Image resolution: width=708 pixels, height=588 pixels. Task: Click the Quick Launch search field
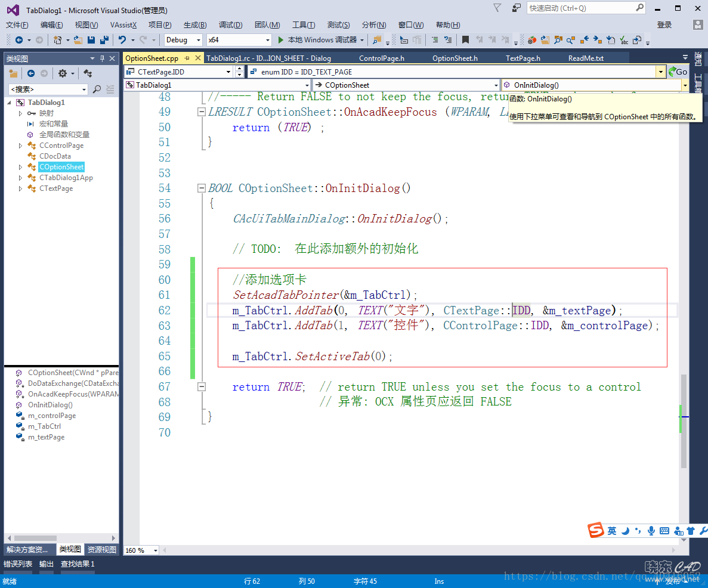(586, 8)
